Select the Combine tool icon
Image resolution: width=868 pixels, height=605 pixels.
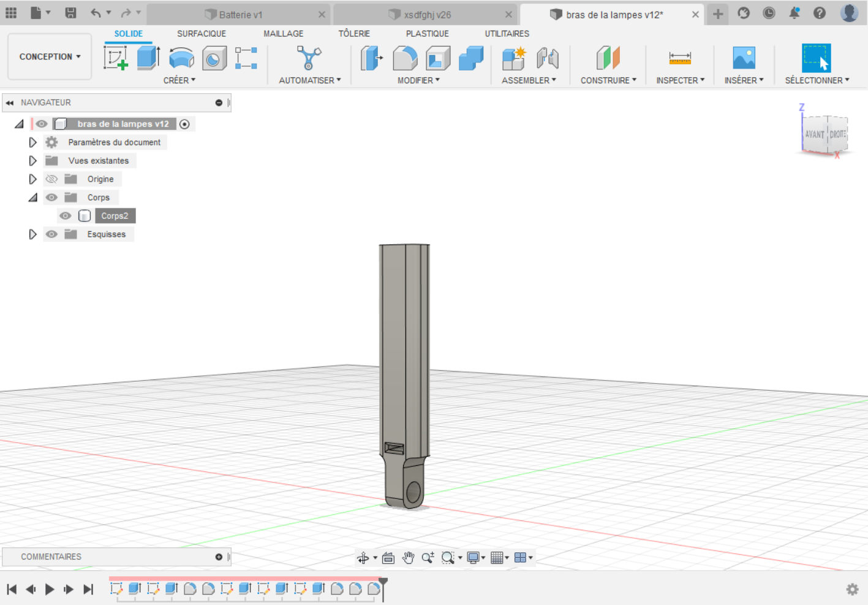(x=470, y=58)
